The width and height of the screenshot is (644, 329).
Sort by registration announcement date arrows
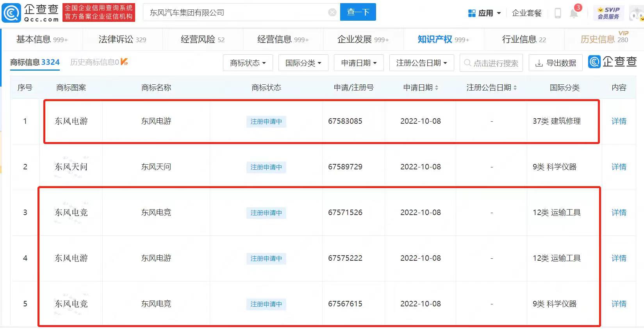pyautogui.click(x=515, y=88)
